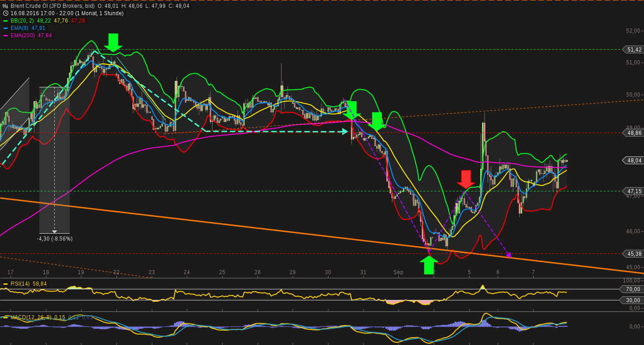The image size is (644, 345).
Task: Click the Sep label on the date axis
Action: 398,272
